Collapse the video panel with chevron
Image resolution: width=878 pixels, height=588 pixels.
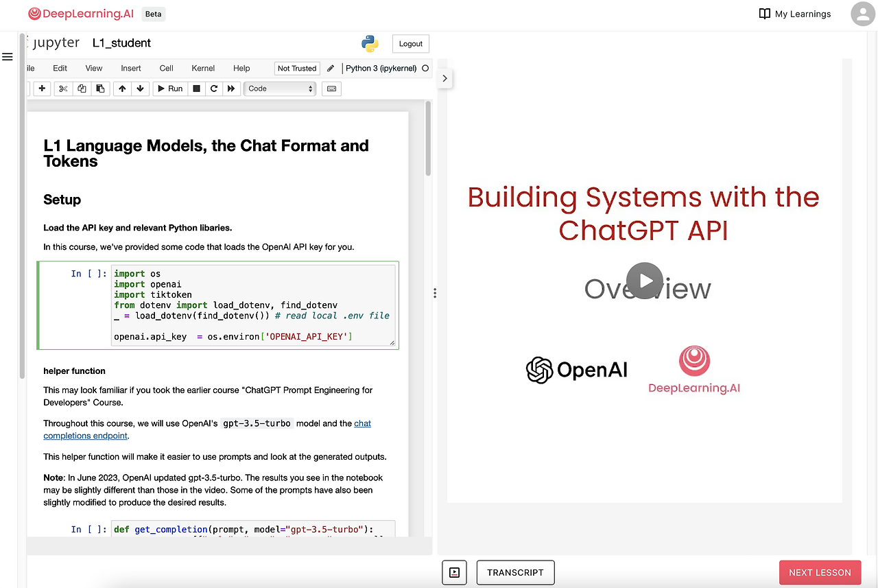click(x=444, y=78)
